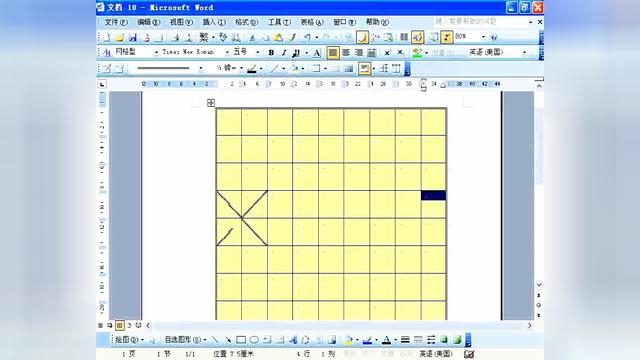Screen dimensions: 640x360
Task: Click the 繁 Chinese conversion button
Action: [x=204, y=38]
